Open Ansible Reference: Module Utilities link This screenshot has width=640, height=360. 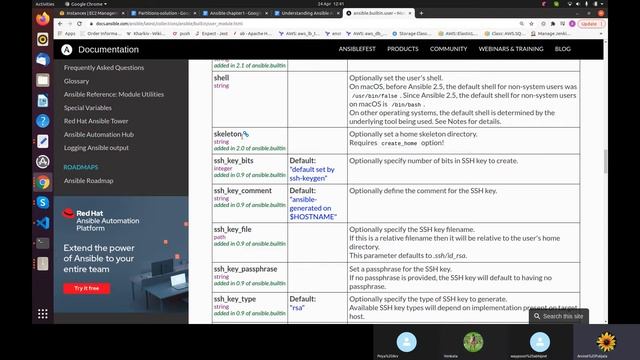pos(113,94)
